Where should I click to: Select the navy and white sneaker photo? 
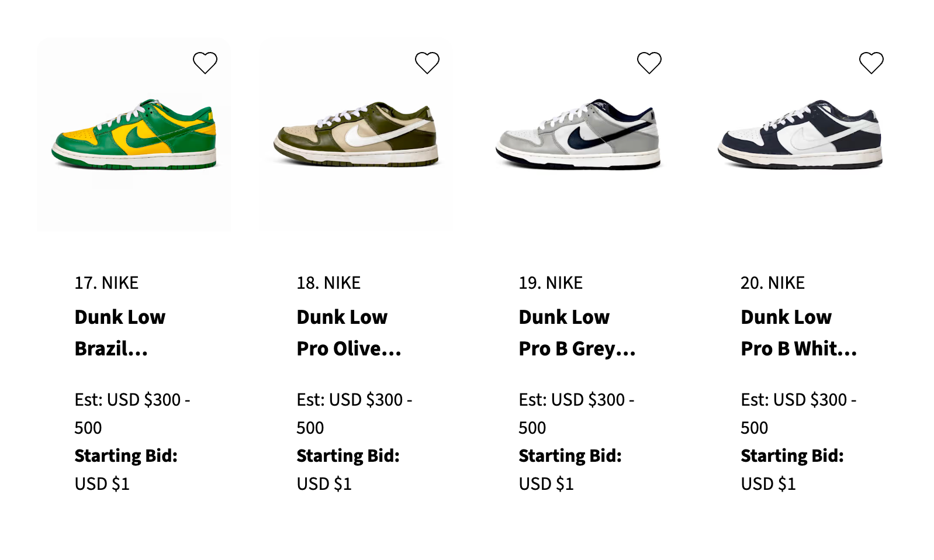point(800,135)
